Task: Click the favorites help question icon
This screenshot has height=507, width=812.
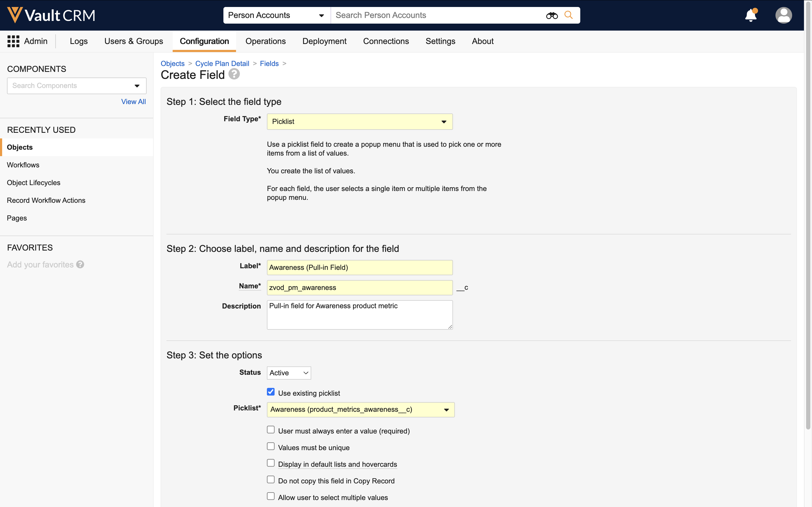Action: pos(80,264)
